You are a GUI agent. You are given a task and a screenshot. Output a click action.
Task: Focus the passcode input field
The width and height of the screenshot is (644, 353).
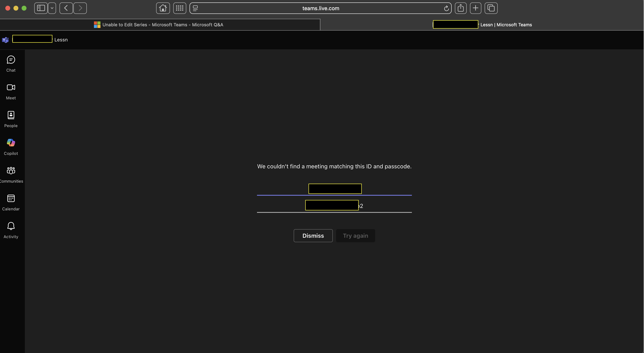pos(334,206)
